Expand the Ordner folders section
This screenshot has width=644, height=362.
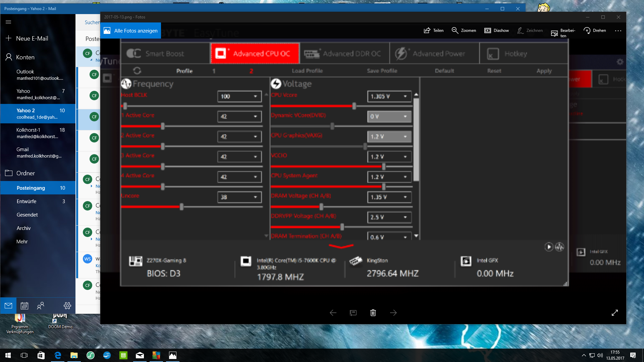25,173
